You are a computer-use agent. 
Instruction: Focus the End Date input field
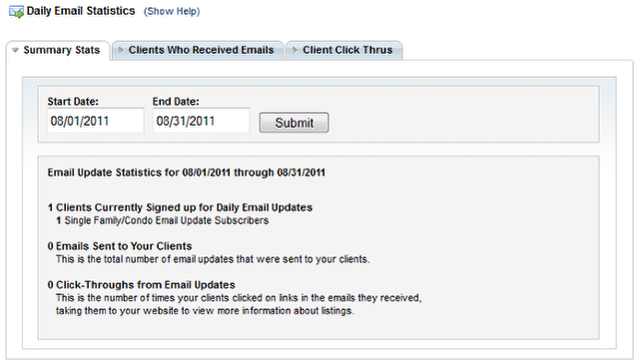(202, 121)
